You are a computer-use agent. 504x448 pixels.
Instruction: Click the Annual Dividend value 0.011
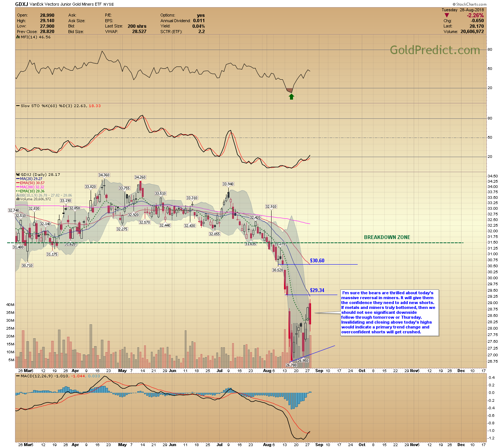click(x=199, y=21)
